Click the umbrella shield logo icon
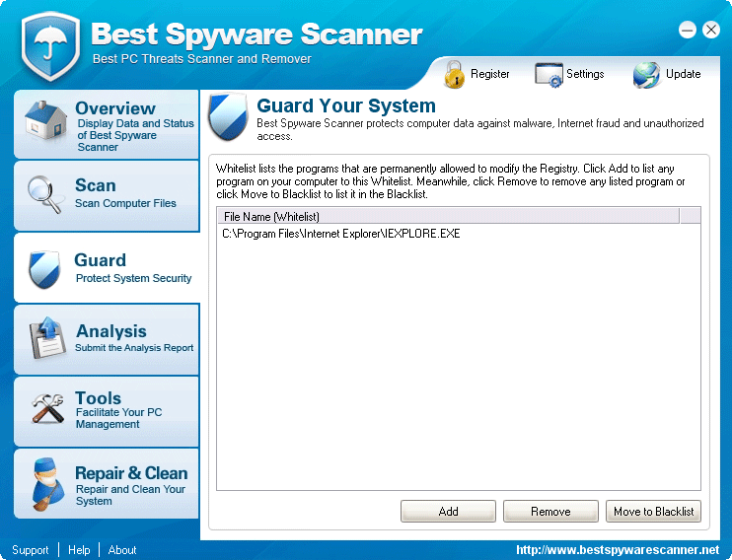The width and height of the screenshot is (732, 560). coord(51,45)
